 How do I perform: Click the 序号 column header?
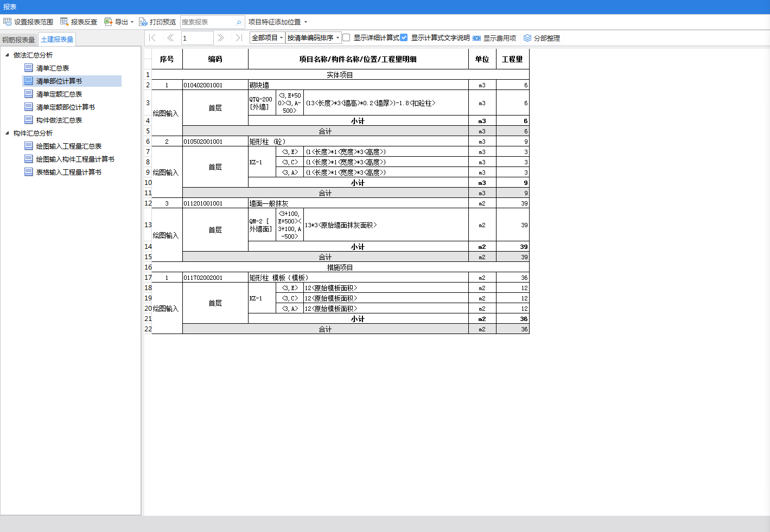(167, 59)
